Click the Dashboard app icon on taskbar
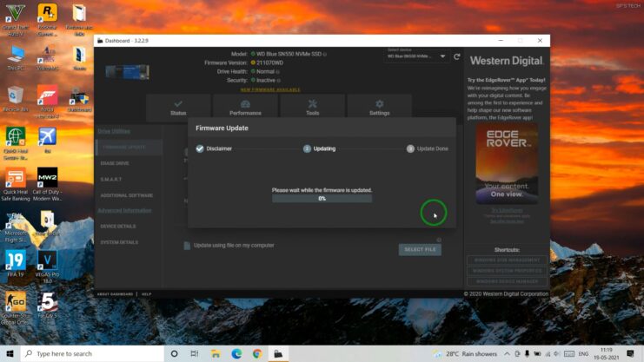Image resolution: width=644 pixels, height=362 pixels. click(278, 354)
